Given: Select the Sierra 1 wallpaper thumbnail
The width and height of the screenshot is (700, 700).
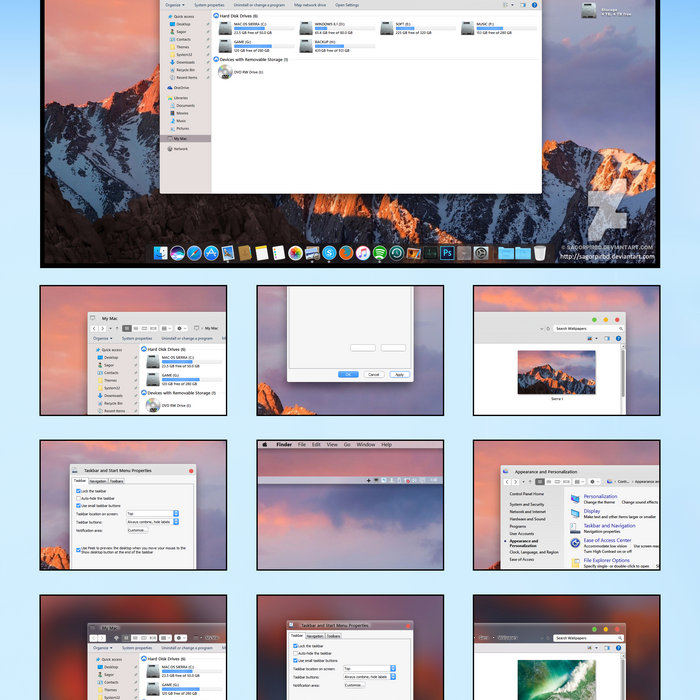Looking at the screenshot, I should [555, 372].
